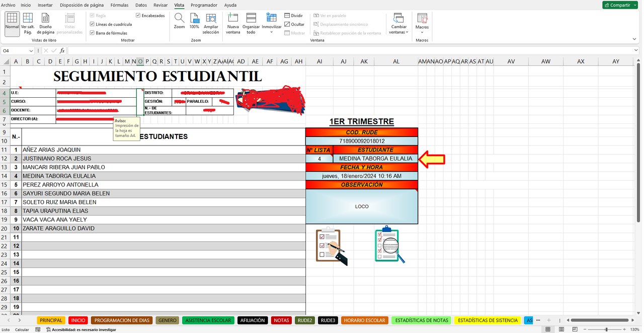Image resolution: width=644 pixels, height=333 pixels.
Task: Select the Nº LISTA value cell 4
Action: (319, 159)
